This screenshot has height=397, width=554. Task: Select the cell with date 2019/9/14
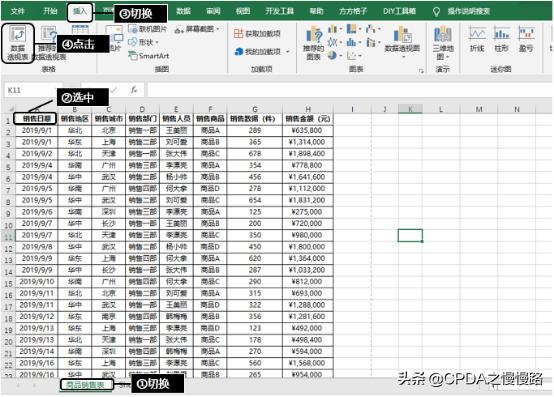coord(36,351)
